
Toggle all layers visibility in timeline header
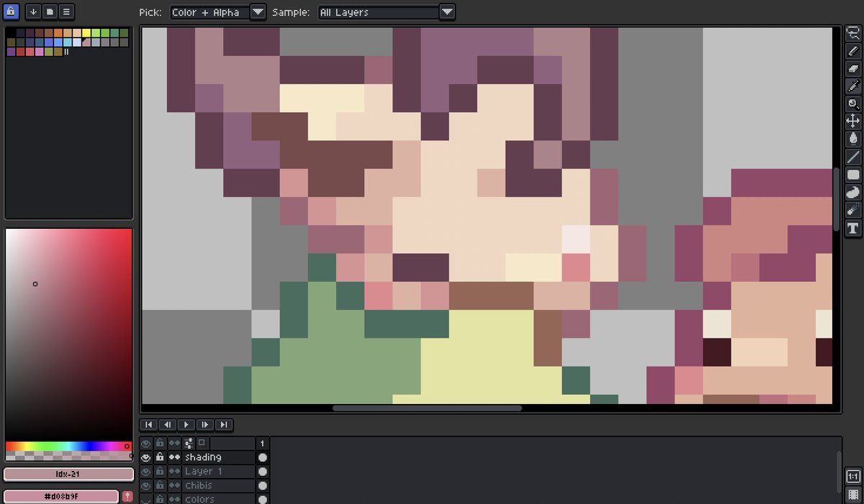click(146, 444)
